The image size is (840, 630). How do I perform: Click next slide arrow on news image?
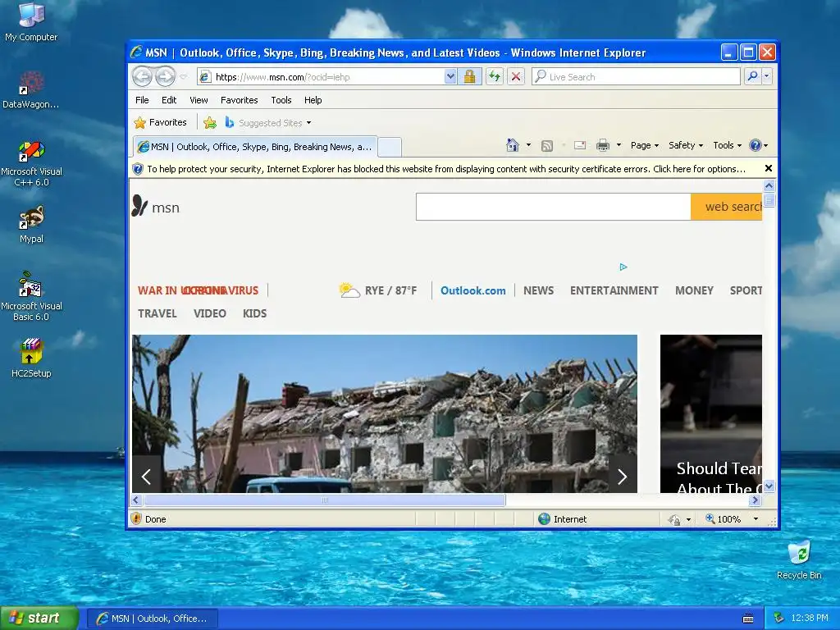(x=623, y=476)
